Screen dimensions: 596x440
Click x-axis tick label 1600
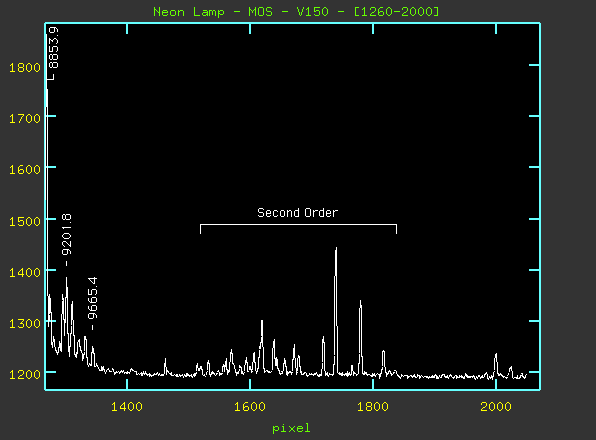250,407
